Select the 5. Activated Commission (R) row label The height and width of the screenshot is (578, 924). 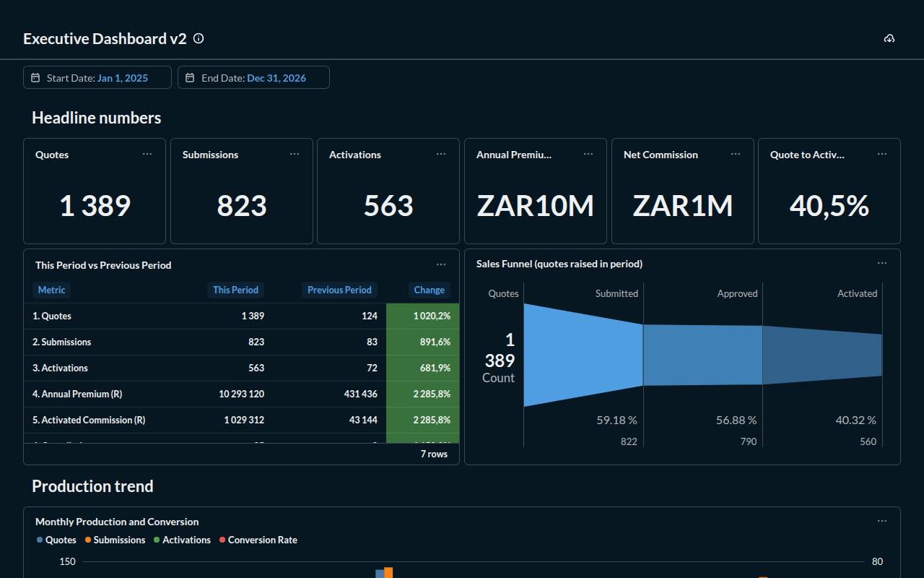tap(89, 420)
